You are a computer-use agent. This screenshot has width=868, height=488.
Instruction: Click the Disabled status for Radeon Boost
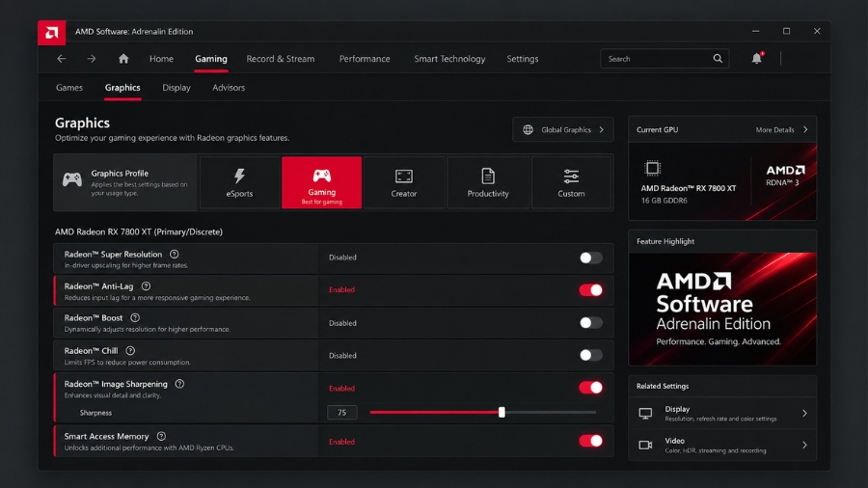click(x=342, y=323)
